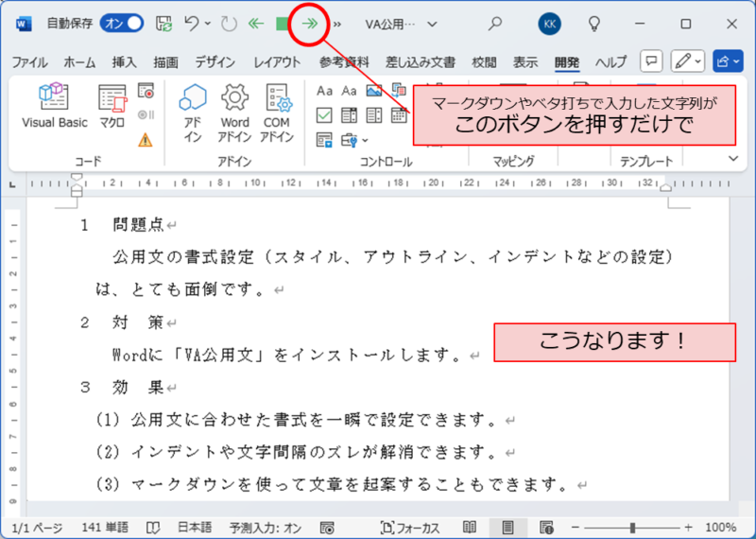Click 日本語 language in the status bar
Screen dimensions: 756x539
click(197, 527)
